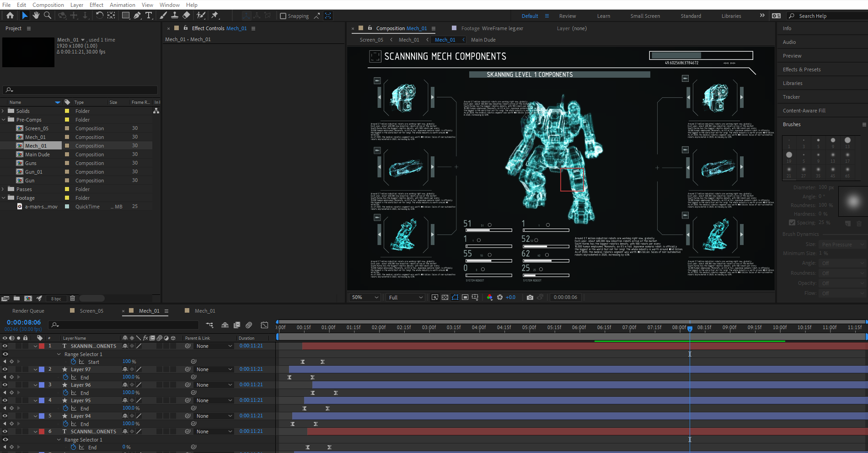Screen dimensions: 868x453
Task: Hide Layer 97 using its eye icon
Action: pyautogui.click(x=5, y=369)
